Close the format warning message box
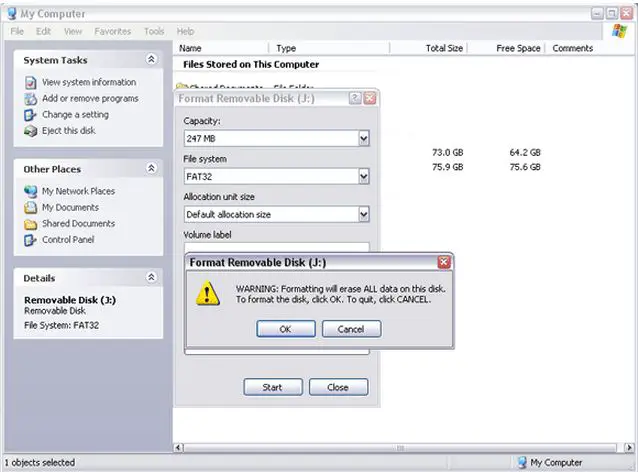Screen dimensions: 638x472 pyautogui.click(x=444, y=262)
